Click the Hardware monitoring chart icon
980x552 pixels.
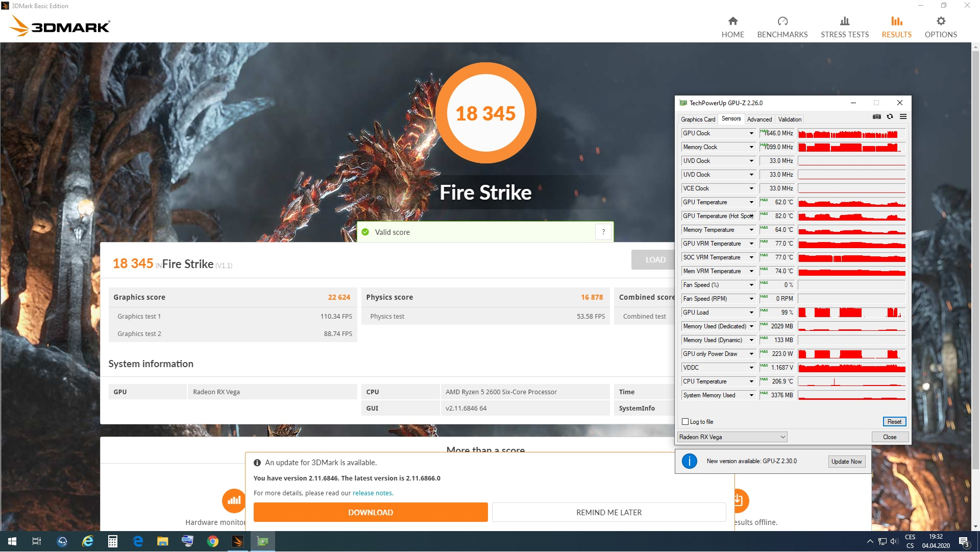[234, 500]
